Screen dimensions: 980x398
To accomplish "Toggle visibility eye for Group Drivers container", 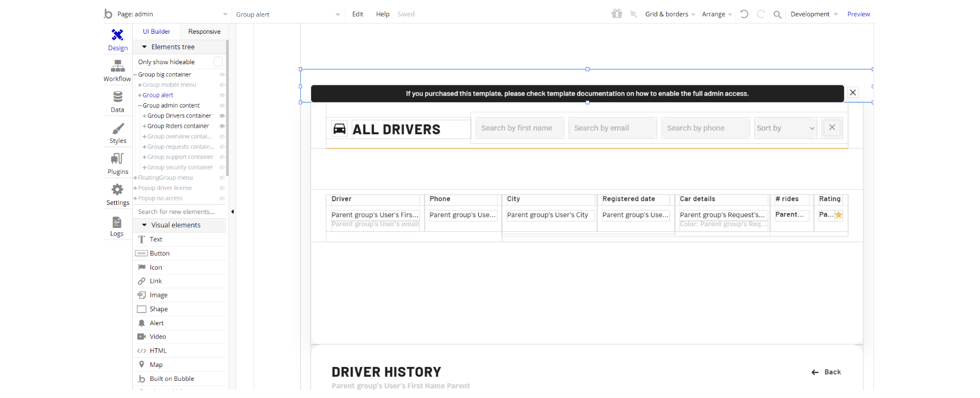I will (222, 116).
